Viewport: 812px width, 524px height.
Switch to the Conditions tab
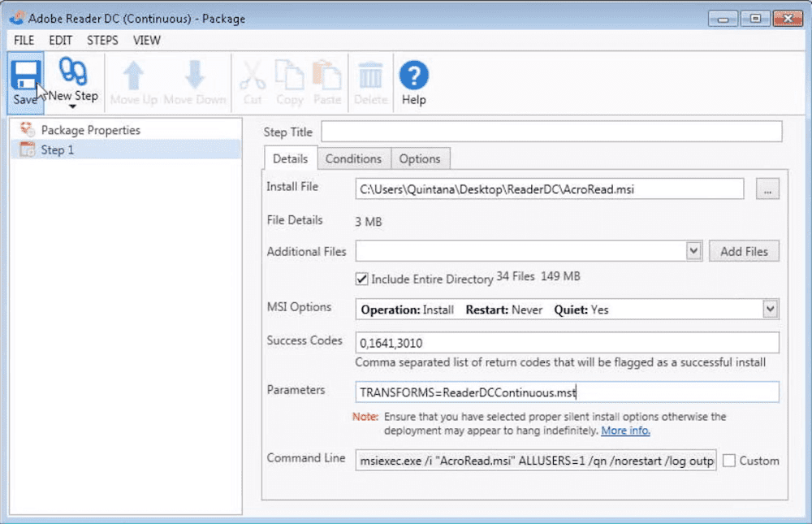point(354,158)
